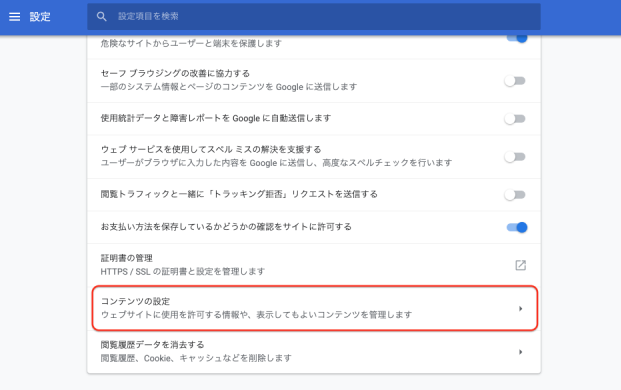
Task: Toggle 使用統計データと障害レポート auto-send switch
Action: [x=515, y=119]
